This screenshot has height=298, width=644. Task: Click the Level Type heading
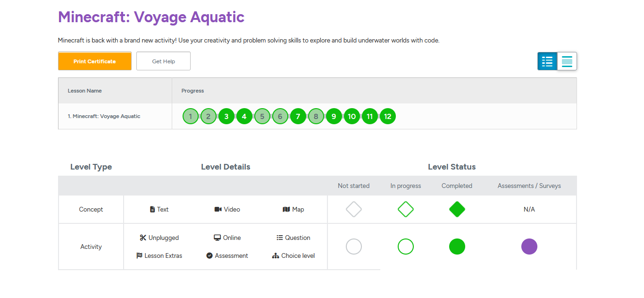tap(91, 167)
